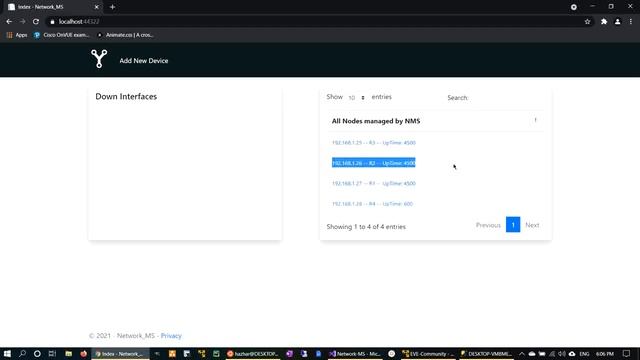The image size is (640, 360).
Task: Click the Network_MS fork logo icon
Action: pos(99,59)
